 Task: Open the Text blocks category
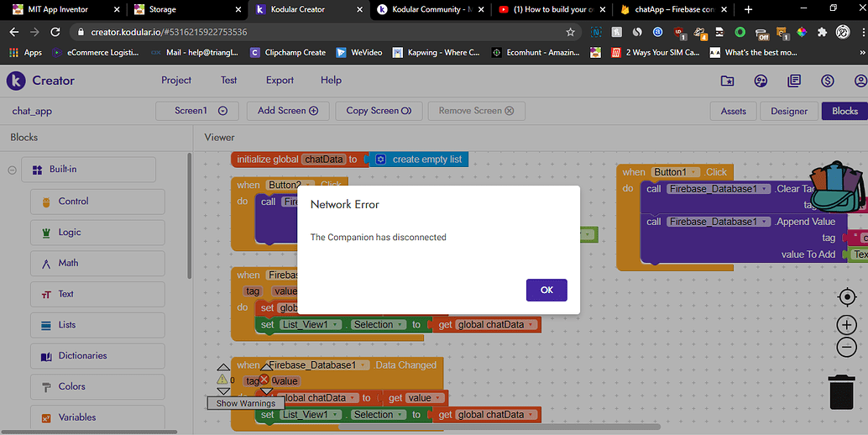click(x=97, y=295)
